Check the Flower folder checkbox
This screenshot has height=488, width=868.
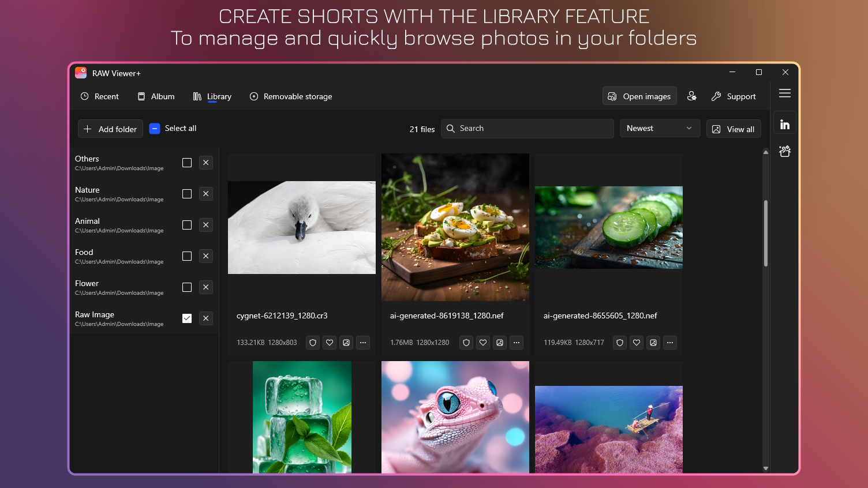[x=187, y=287]
